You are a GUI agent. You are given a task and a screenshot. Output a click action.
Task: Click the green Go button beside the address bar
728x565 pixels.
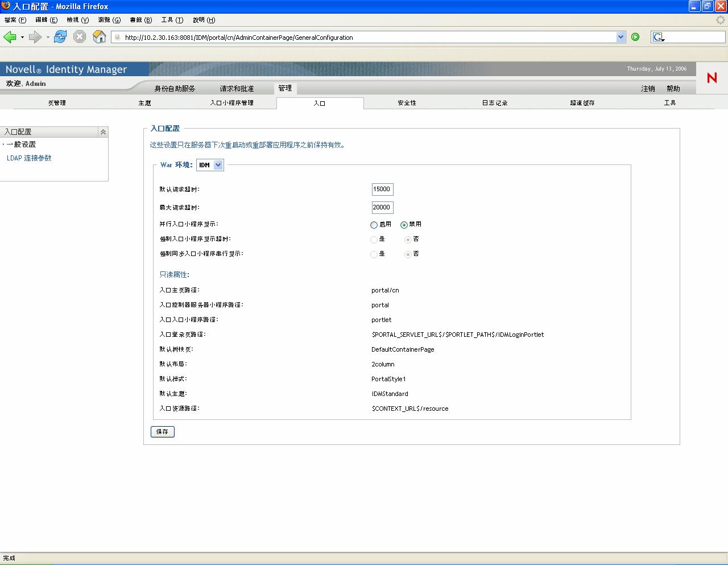coord(635,37)
